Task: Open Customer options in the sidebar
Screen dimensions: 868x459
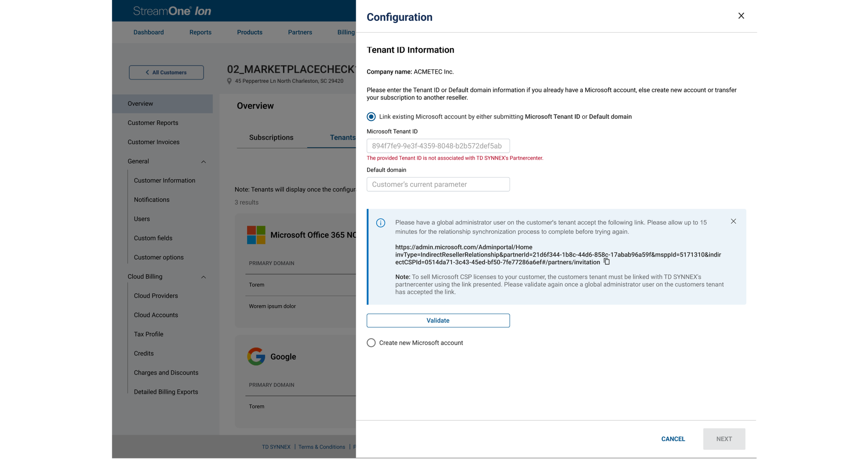Action: pos(159,258)
